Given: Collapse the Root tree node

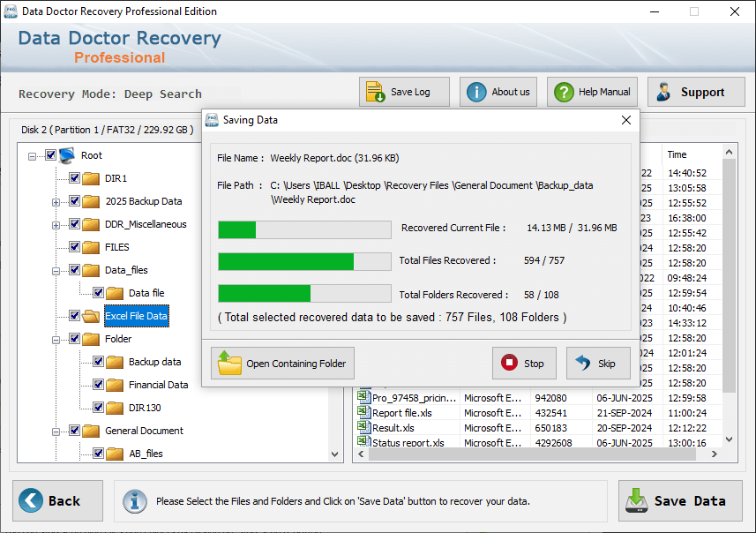Looking at the screenshot, I should [32, 156].
